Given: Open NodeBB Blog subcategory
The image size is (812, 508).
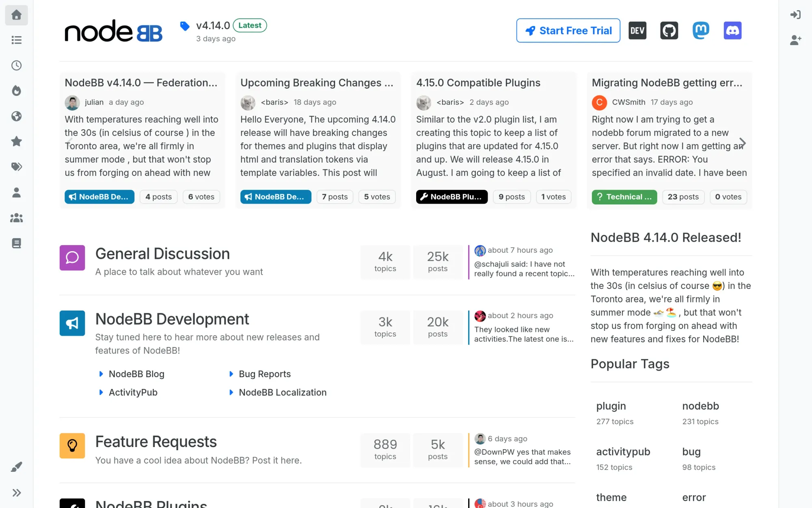Looking at the screenshot, I should 136,374.
